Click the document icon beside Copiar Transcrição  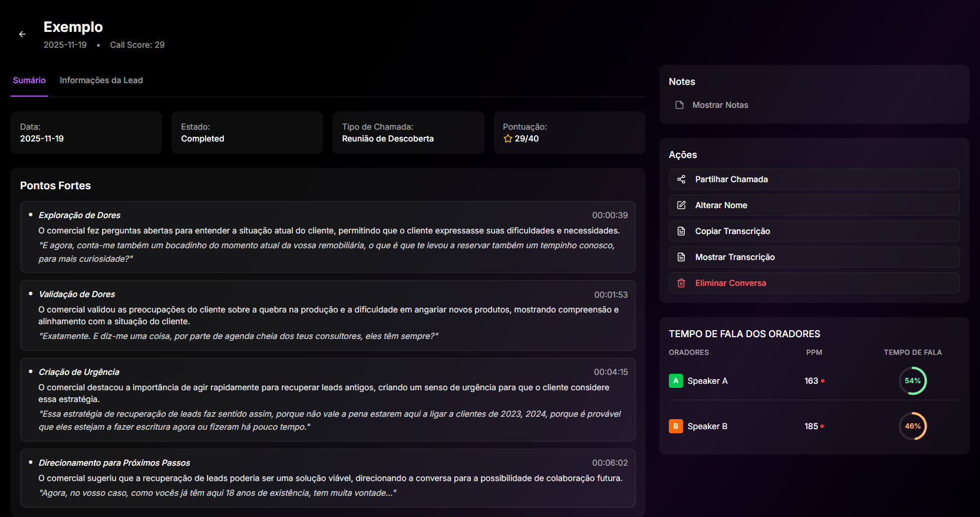681,231
